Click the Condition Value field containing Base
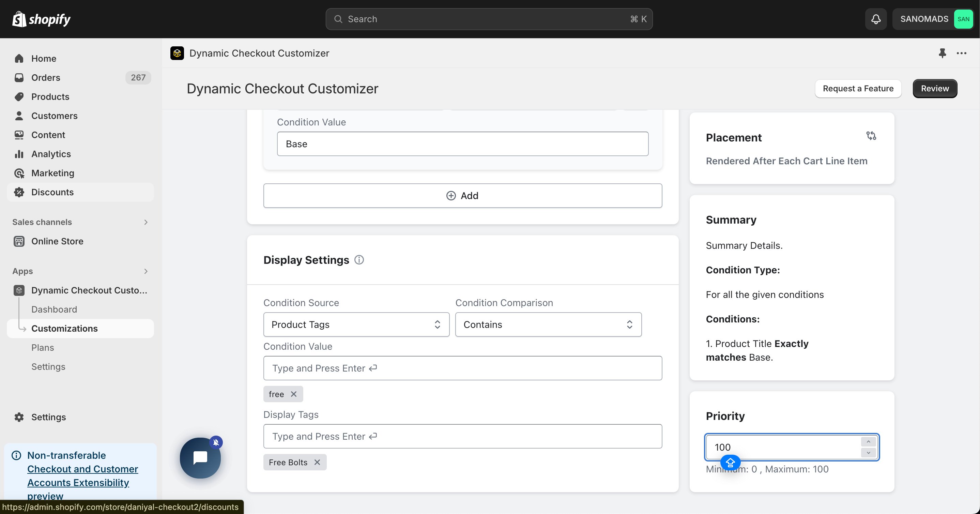Image resolution: width=980 pixels, height=514 pixels. (x=463, y=144)
